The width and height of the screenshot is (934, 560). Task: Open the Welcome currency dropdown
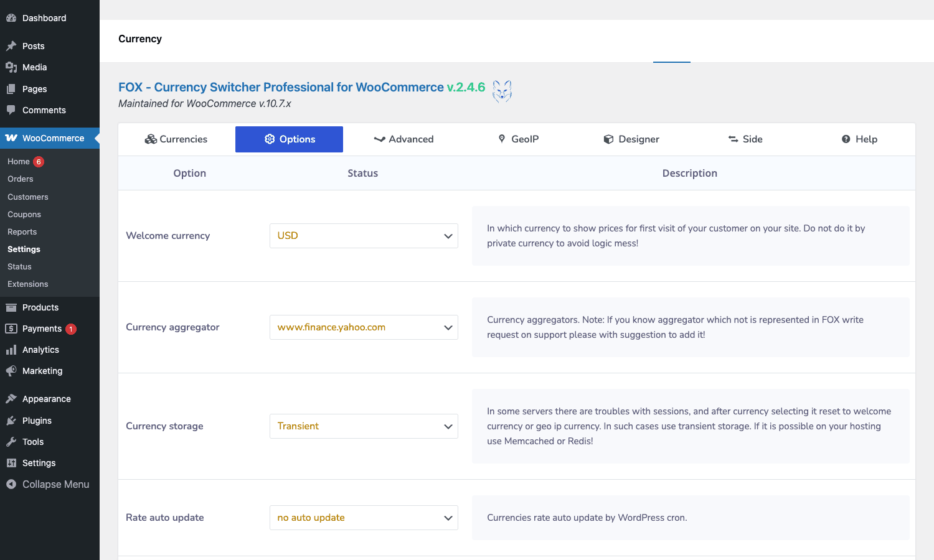tap(364, 236)
